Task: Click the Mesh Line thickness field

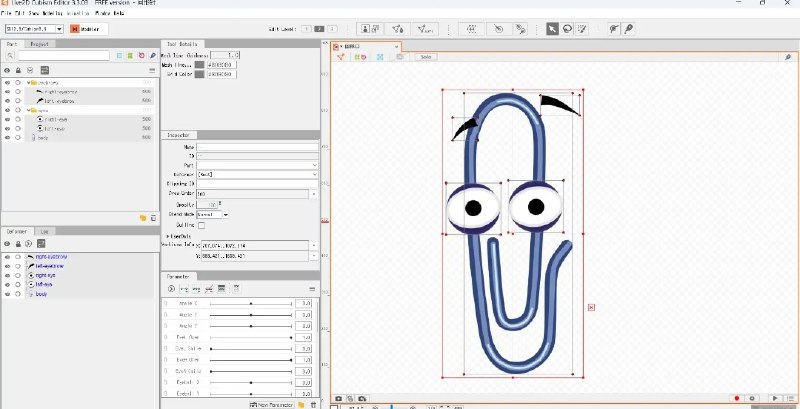Action: click(224, 55)
